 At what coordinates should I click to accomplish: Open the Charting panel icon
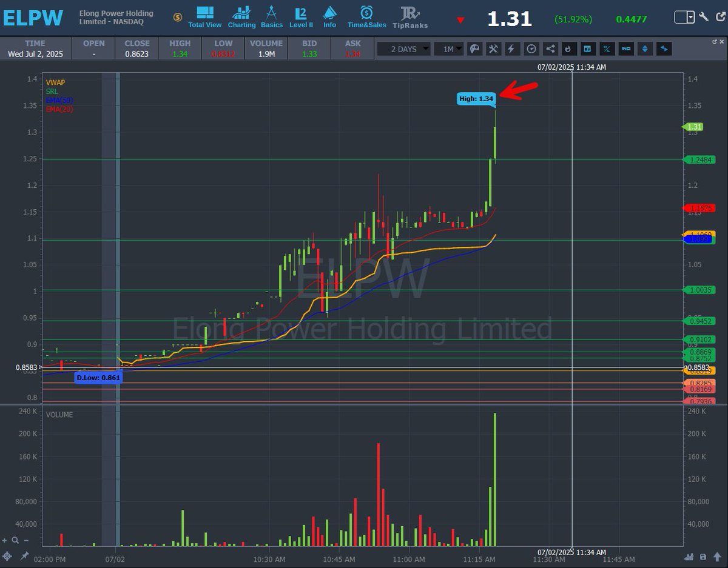(x=241, y=16)
